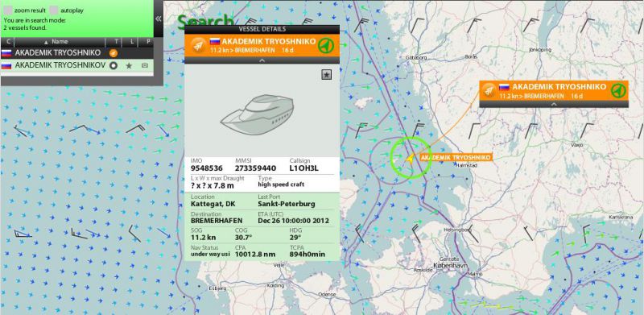Select yellow vessel marker inside green circle

pyautogui.click(x=410, y=158)
